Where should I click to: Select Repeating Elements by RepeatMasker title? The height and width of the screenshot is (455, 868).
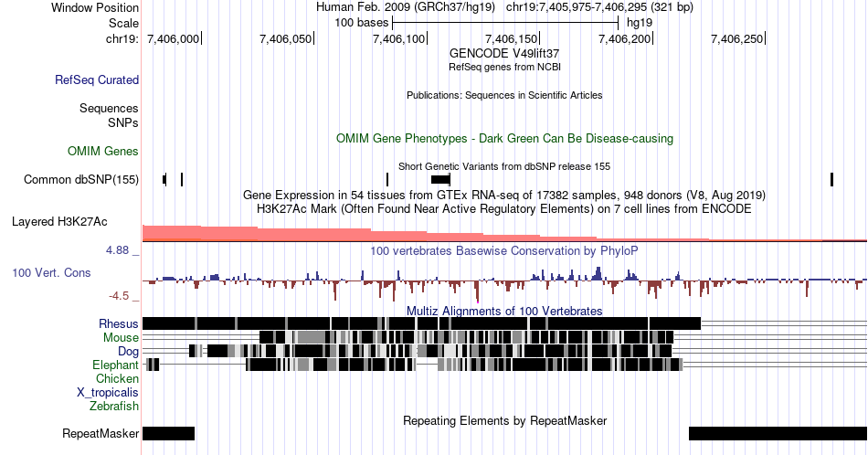pos(504,420)
